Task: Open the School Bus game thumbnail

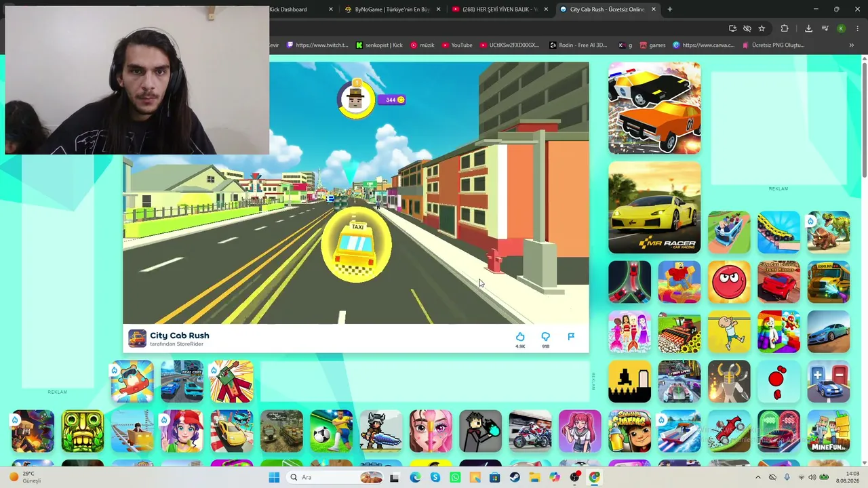Action: point(829,282)
